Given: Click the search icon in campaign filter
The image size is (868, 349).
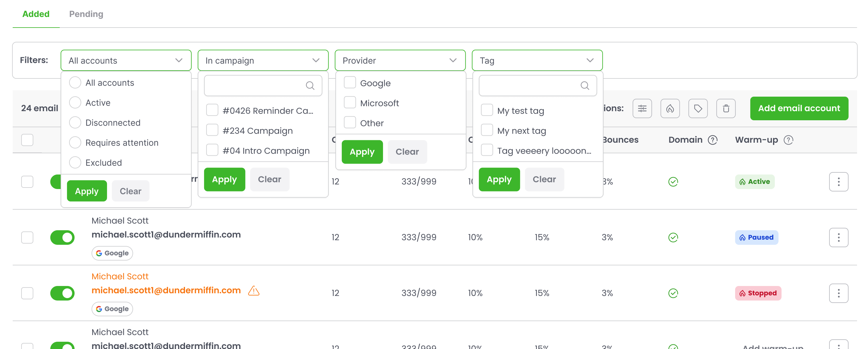Looking at the screenshot, I should (310, 86).
